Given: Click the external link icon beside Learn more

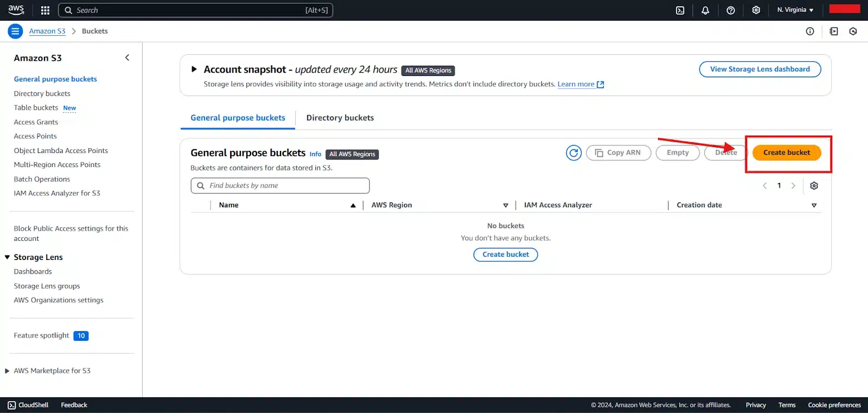Looking at the screenshot, I should coord(601,85).
